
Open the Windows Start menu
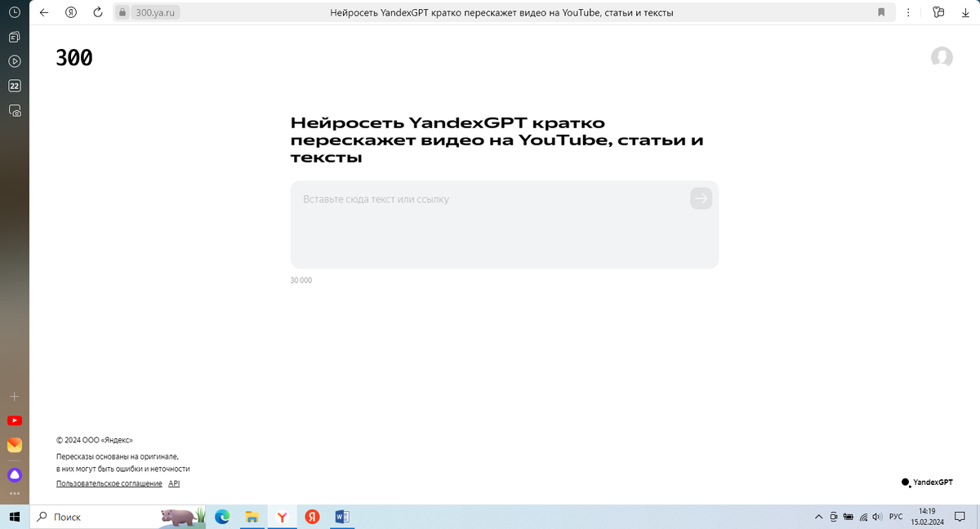click(x=14, y=517)
